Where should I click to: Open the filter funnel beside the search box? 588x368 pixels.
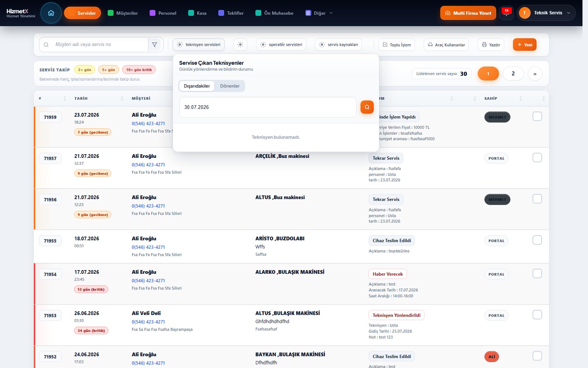[154, 45]
